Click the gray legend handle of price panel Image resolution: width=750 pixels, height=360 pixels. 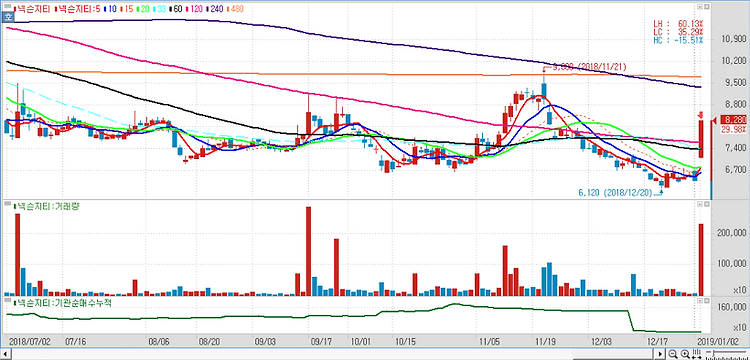[x=8, y=6]
